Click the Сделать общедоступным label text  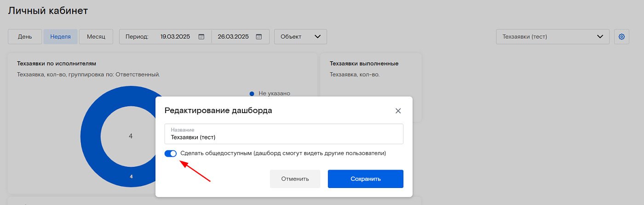[283, 153]
